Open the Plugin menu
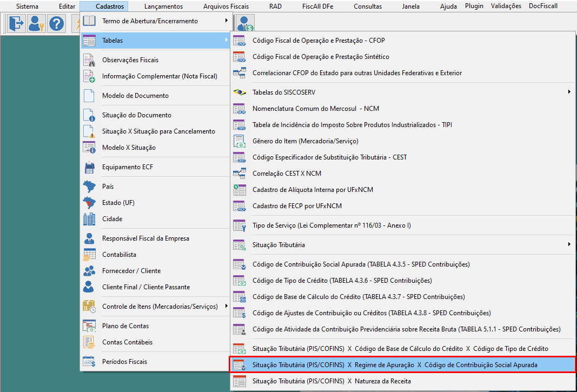The width and height of the screenshot is (577, 392). click(474, 6)
